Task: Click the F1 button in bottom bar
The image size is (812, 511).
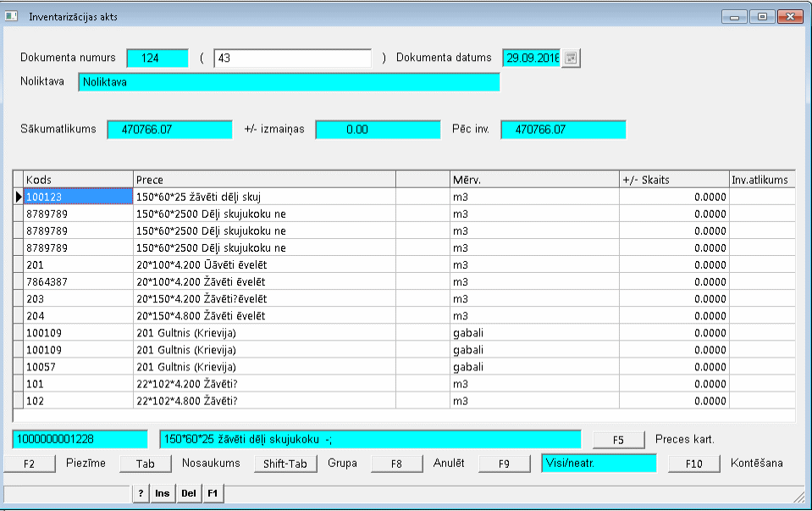Action: 213,493
